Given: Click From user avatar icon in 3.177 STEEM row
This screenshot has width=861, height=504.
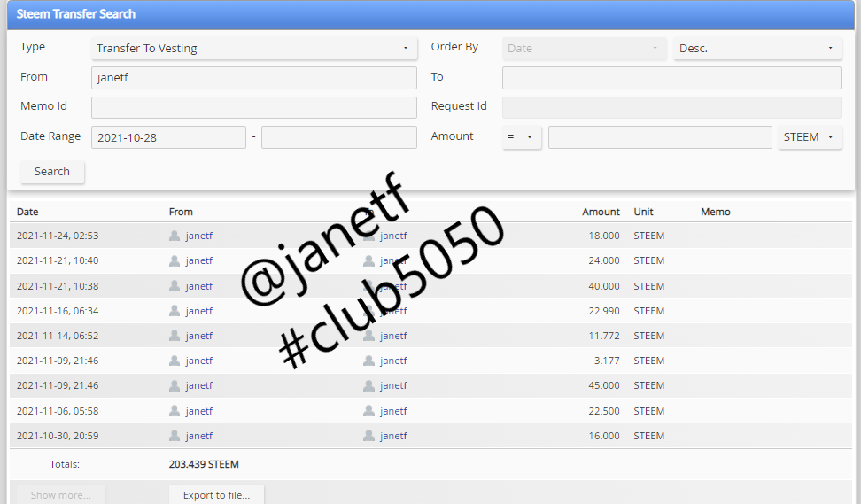Looking at the screenshot, I should click(175, 361).
